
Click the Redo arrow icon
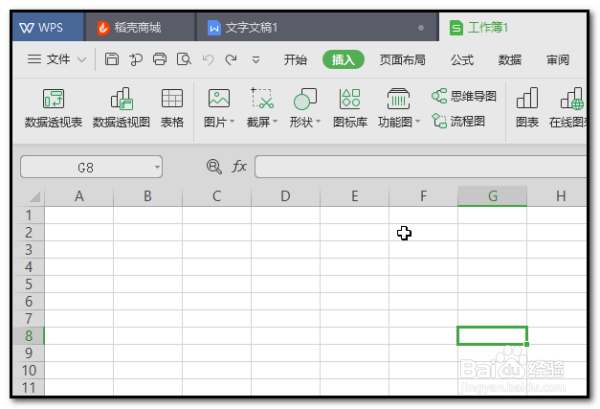pos(231,60)
